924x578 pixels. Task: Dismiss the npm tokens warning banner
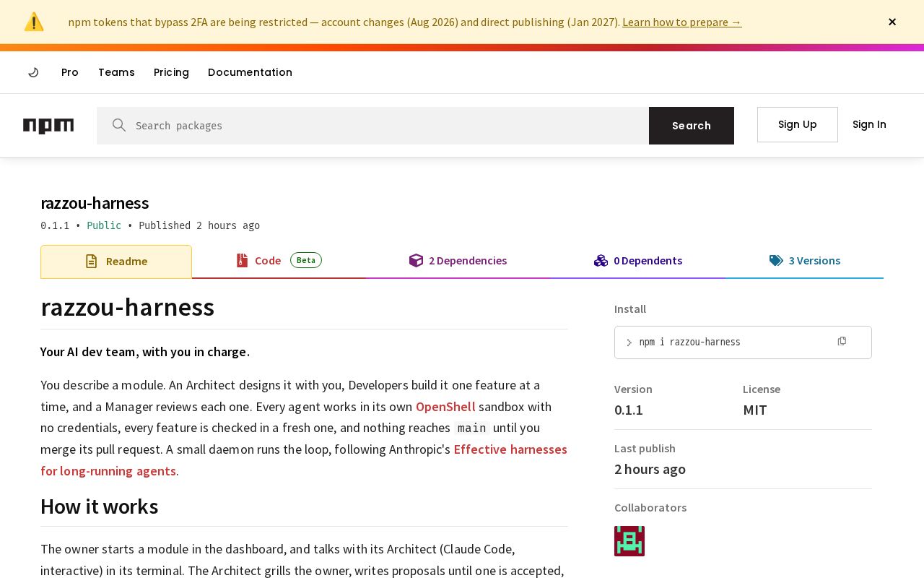tap(892, 22)
